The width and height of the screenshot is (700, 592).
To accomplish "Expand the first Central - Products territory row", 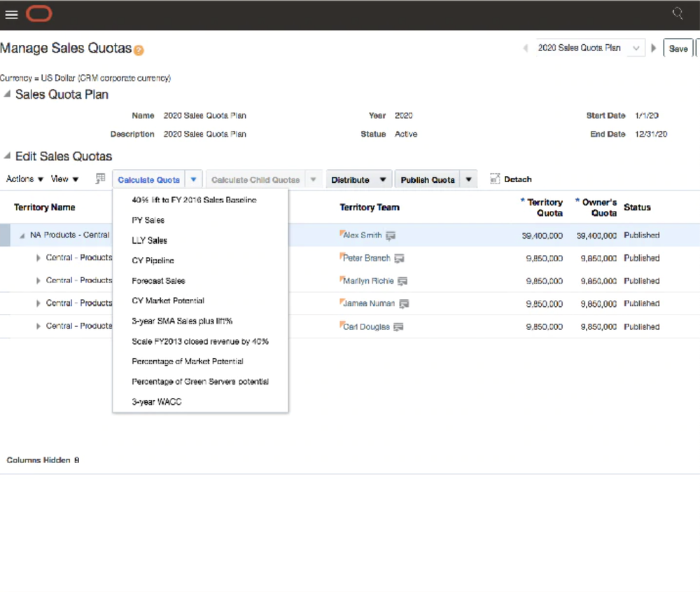I will [38, 258].
